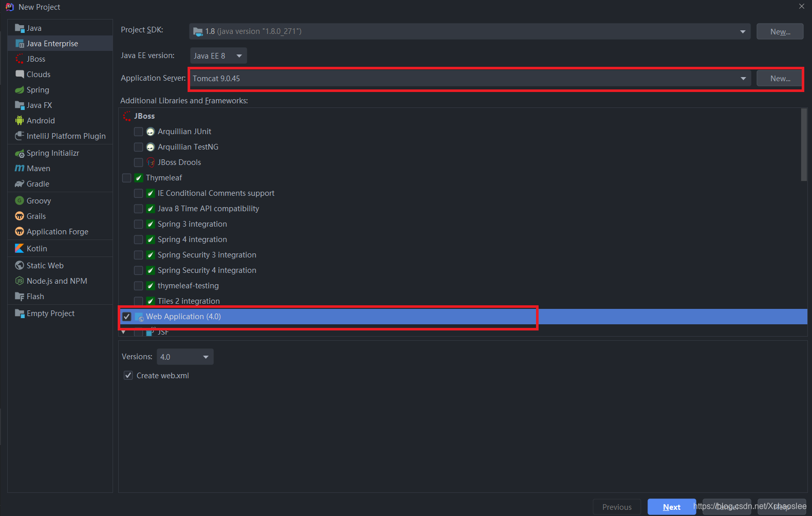Enable Spring 4 integration checkbox
This screenshot has height=516, width=812.
click(138, 239)
